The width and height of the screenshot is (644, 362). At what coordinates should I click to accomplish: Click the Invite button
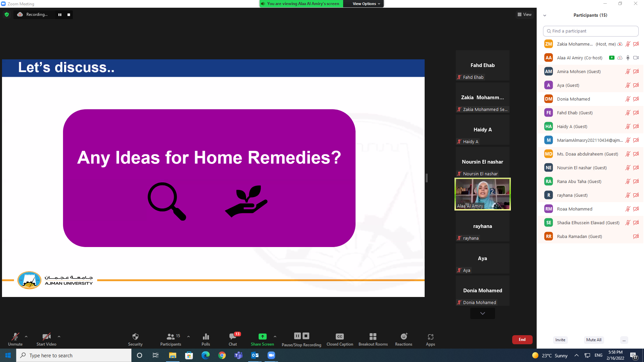click(560, 340)
